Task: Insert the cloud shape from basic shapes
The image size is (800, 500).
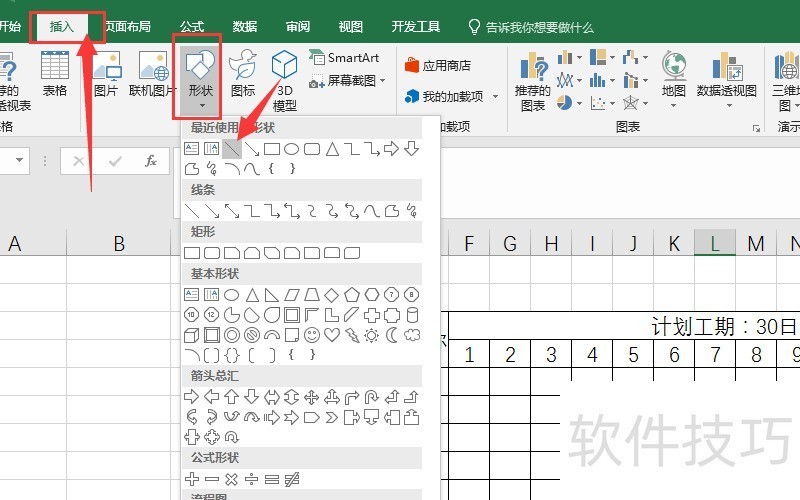Action: (411, 335)
